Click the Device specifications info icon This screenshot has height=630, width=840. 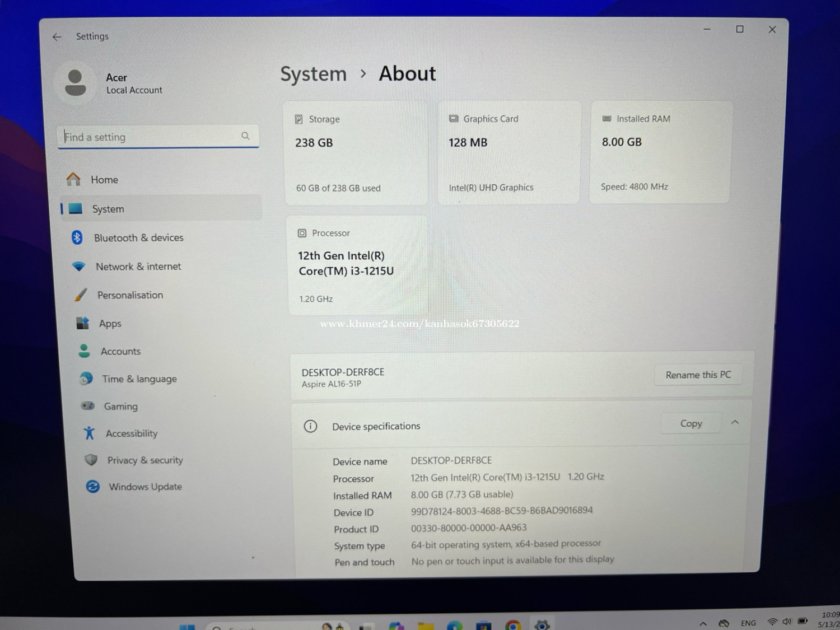(x=310, y=426)
